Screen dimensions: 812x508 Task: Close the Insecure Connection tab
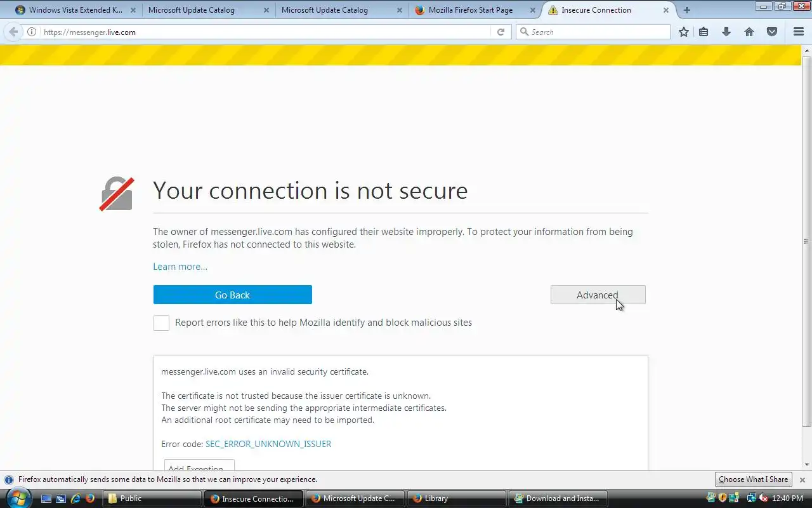click(x=666, y=10)
